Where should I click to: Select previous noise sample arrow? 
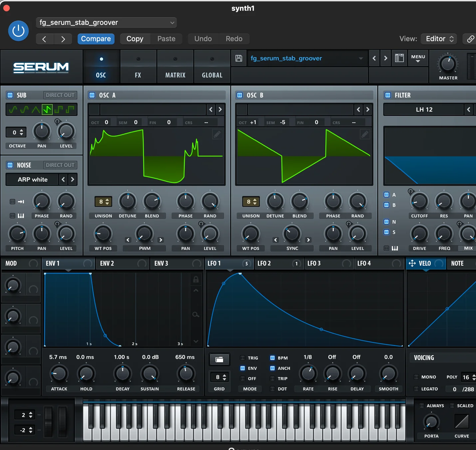click(x=63, y=180)
